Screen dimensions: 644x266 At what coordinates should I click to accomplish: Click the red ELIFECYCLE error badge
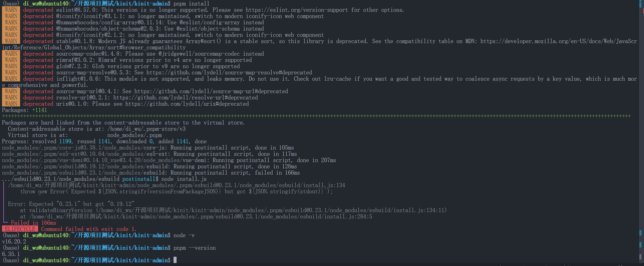click(x=20, y=229)
